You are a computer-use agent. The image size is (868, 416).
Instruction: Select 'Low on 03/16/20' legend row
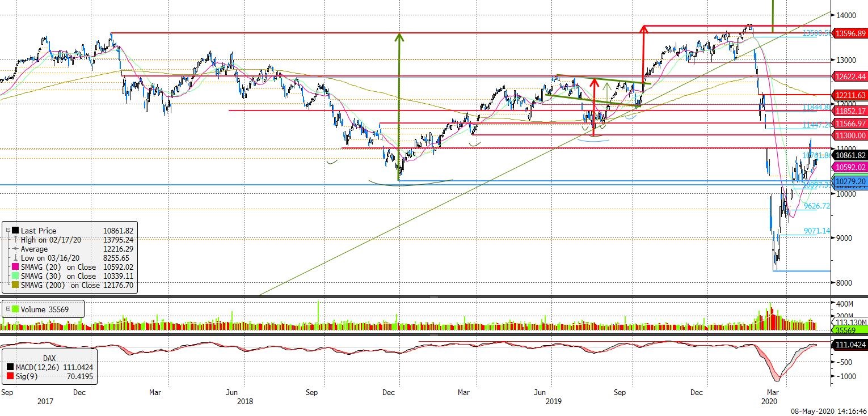point(50,258)
